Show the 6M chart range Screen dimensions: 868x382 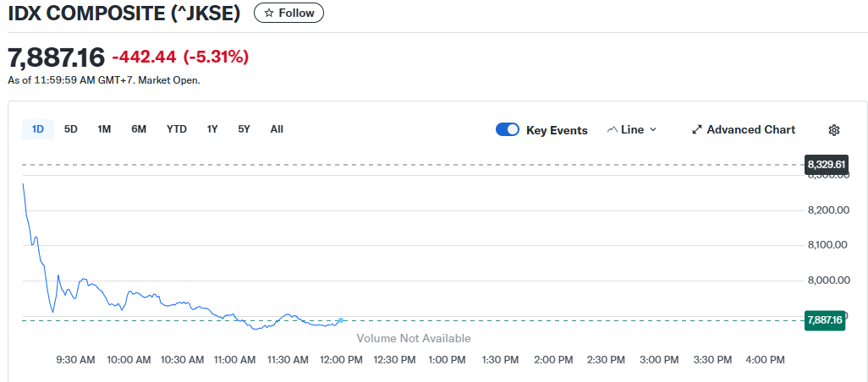click(x=139, y=129)
